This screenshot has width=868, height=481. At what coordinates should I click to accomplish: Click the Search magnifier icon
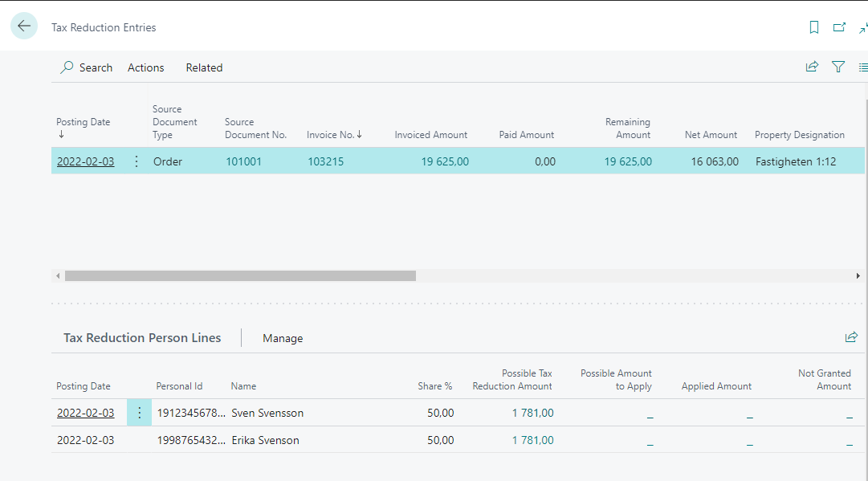pyautogui.click(x=67, y=67)
